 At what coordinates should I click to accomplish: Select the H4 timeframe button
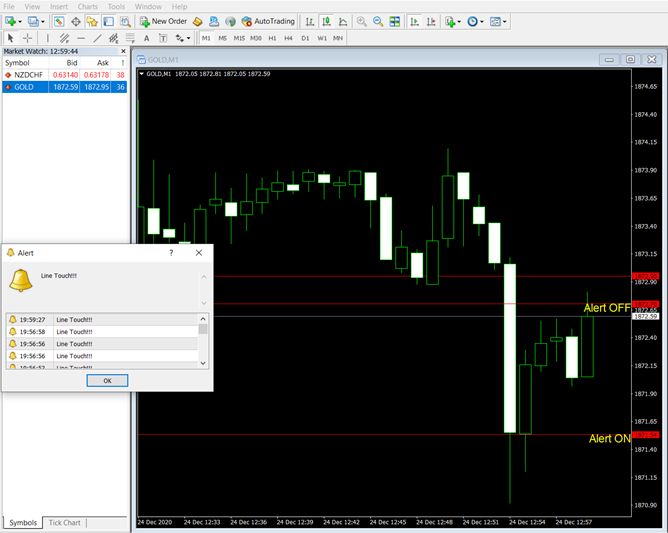(x=288, y=38)
